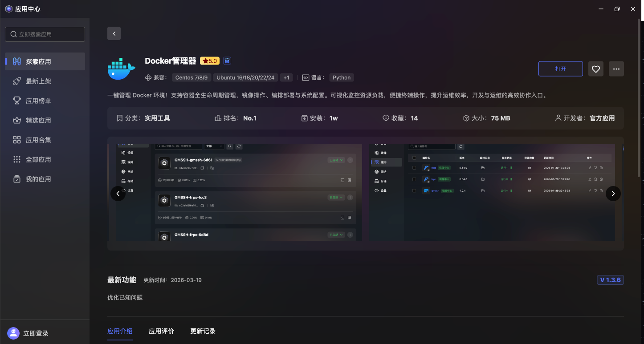This screenshot has height=344, width=644.
Task: Click the 立即登录 avatar icon
Action: click(x=13, y=333)
